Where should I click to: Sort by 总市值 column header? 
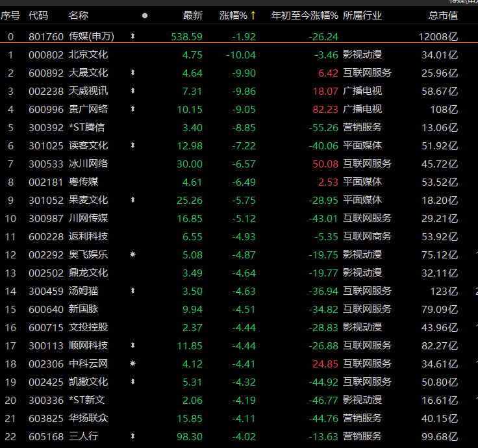pyautogui.click(x=443, y=15)
